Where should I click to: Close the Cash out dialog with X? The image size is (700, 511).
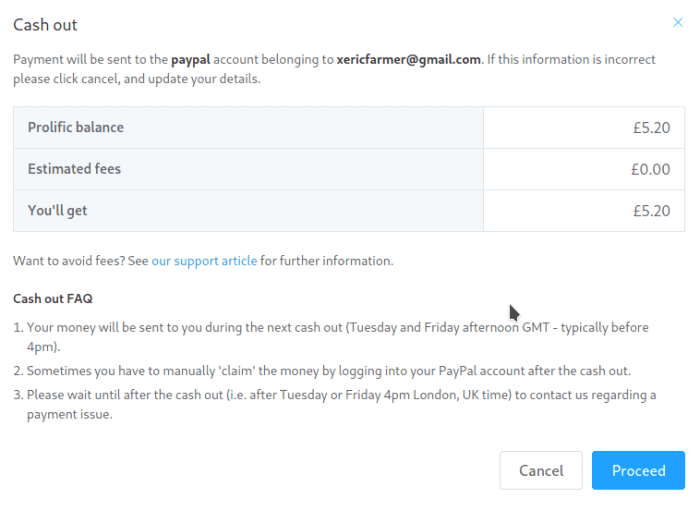tap(679, 22)
